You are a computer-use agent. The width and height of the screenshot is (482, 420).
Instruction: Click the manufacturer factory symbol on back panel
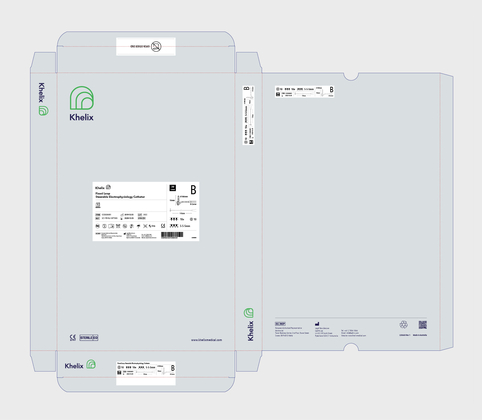coord(317,323)
